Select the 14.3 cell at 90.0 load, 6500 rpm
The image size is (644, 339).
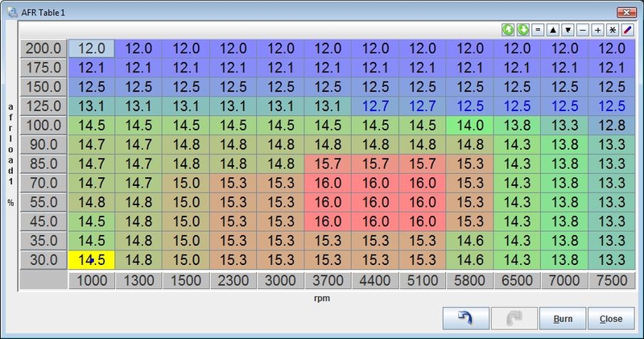click(x=517, y=145)
